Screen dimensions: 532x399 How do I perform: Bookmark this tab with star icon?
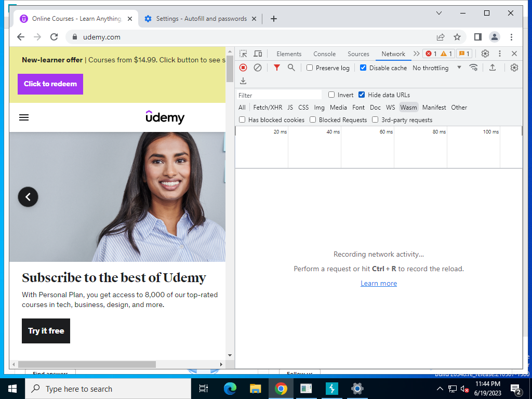[x=457, y=37]
